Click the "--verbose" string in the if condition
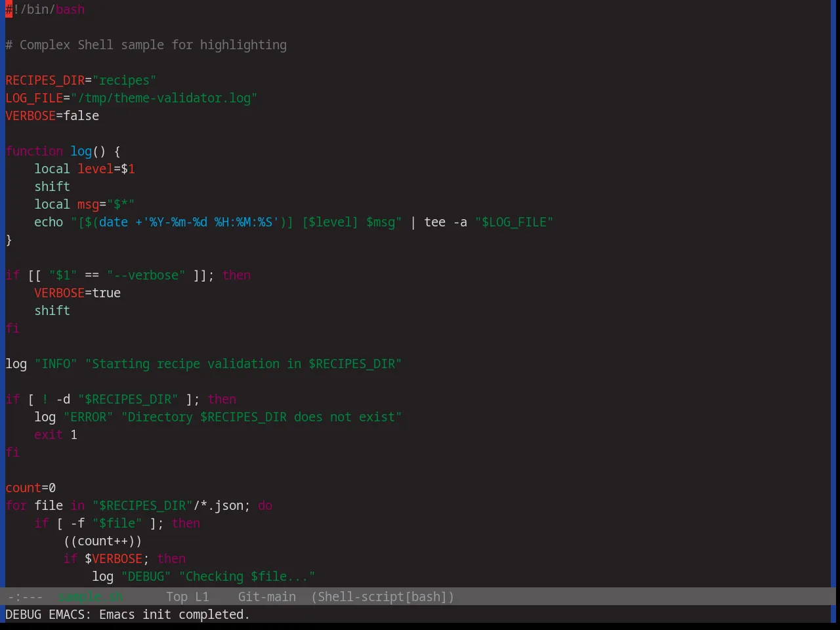840x630 pixels. point(146,275)
